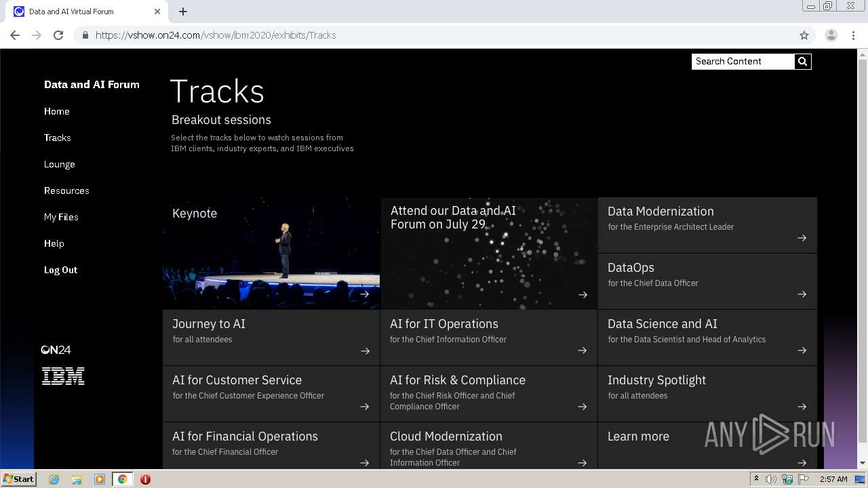Go to Home in the sidebar
This screenshot has height=488, width=868.
pos(57,111)
